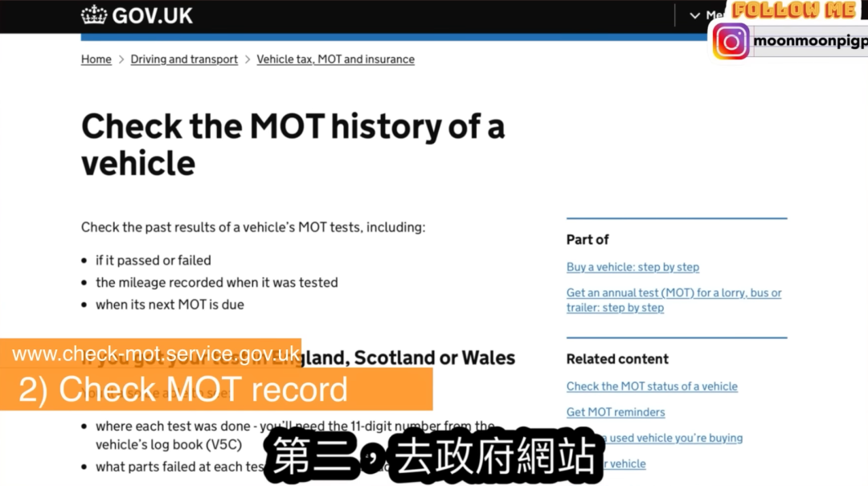Open Driving and transport breadcrumb

[x=184, y=59]
